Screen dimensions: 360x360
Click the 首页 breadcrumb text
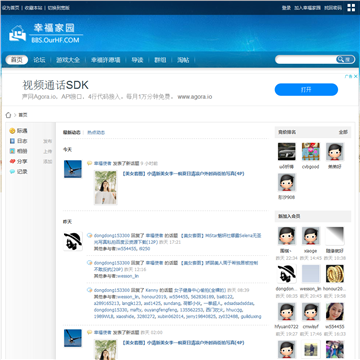23,115
